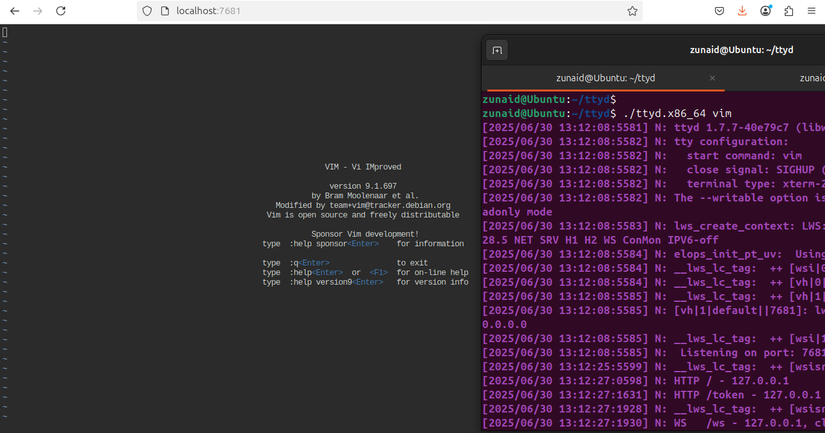This screenshot has height=433, width=825.
Task: Open the extensions puzzle icon
Action: click(x=789, y=11)
